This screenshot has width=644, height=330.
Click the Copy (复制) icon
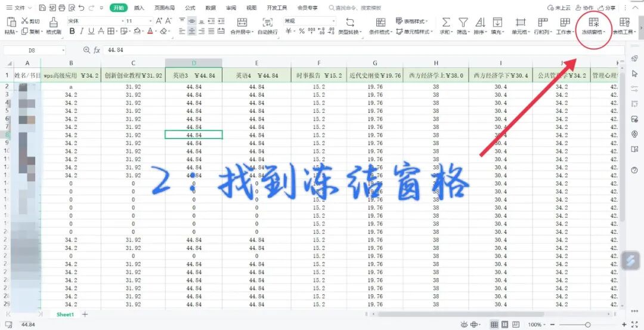(24, 31)
